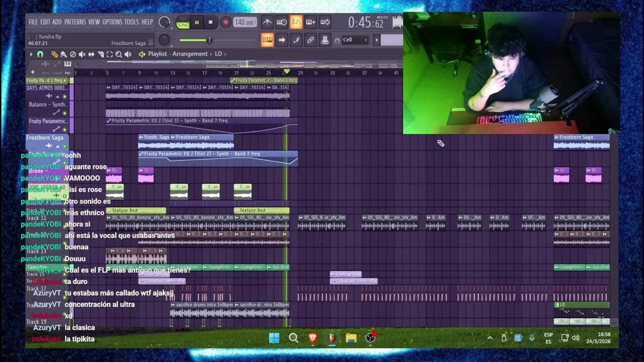The image size is (644, 362).
Task: Select the Delete tool
Action: 73,54
